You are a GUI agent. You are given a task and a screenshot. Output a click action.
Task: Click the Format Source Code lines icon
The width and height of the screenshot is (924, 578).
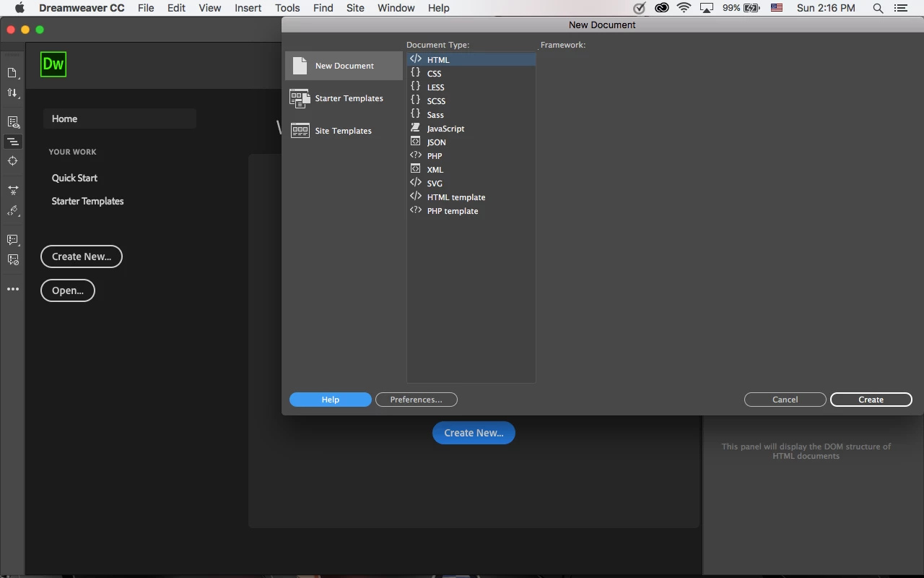point(13,142)
